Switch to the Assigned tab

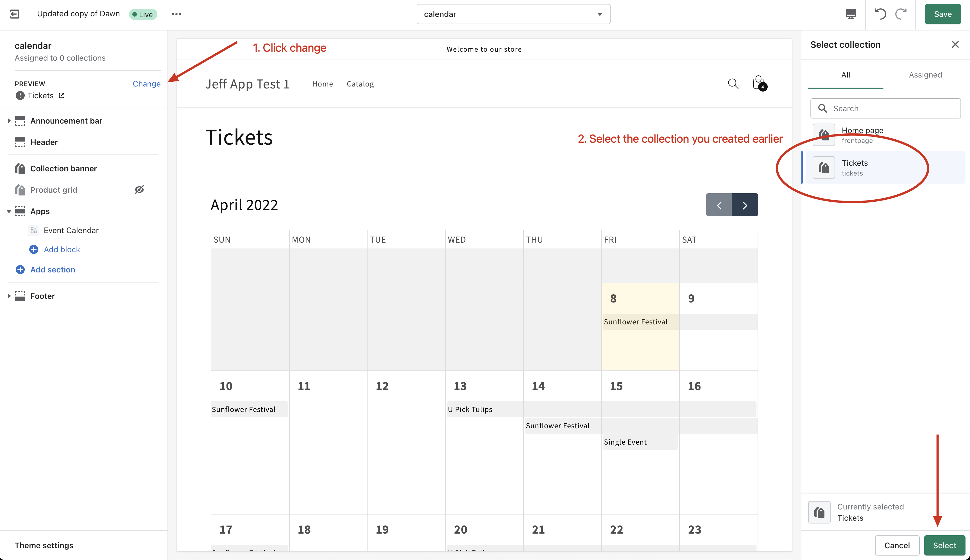point(925,75)
